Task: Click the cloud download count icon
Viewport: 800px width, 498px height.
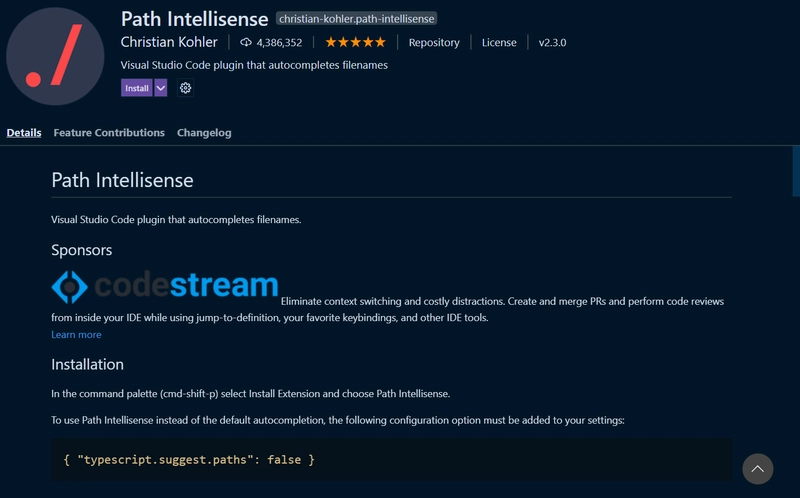Action: click(246, 42)
